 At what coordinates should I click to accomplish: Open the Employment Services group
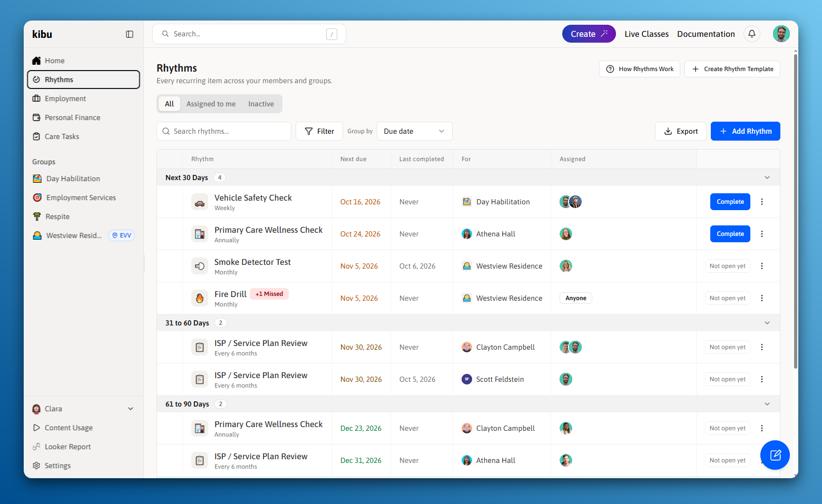point(83,197)
